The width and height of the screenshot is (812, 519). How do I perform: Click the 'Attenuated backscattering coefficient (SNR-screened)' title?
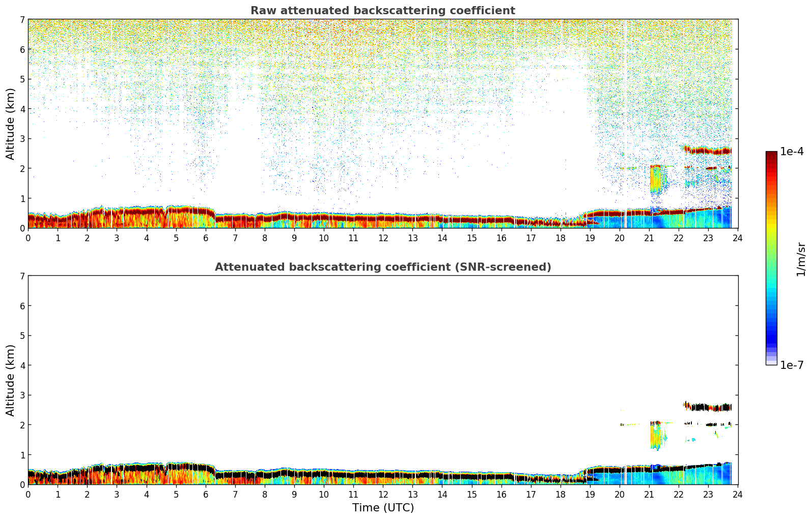382,267
